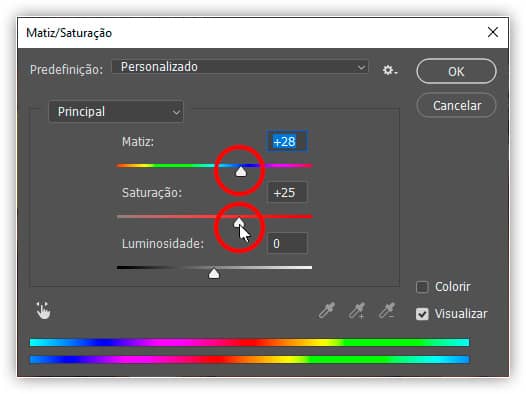Click the upper rainbow color bar
This screenshot has width=526, height=394.
point(249,342)
